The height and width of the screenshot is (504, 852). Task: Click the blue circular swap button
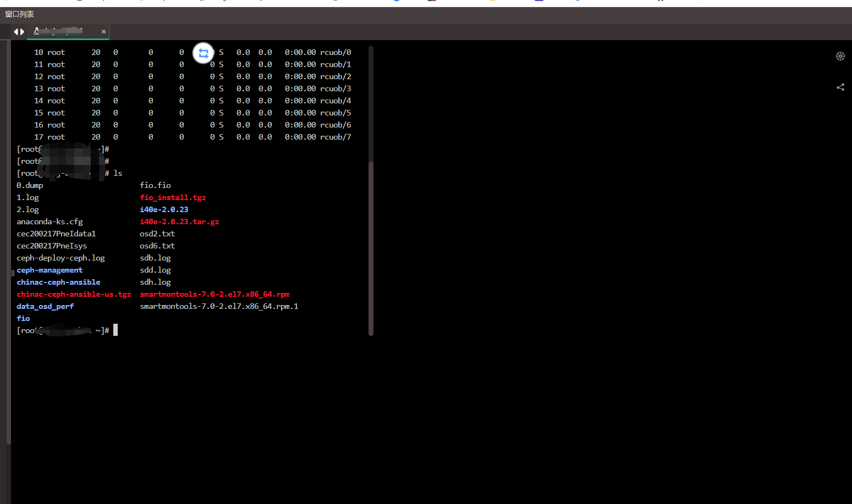click(x=204, y=53)
